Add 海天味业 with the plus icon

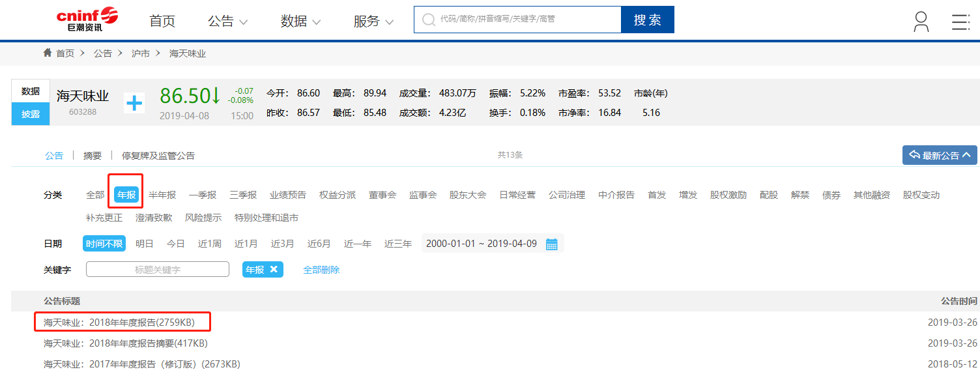point(134,103)
